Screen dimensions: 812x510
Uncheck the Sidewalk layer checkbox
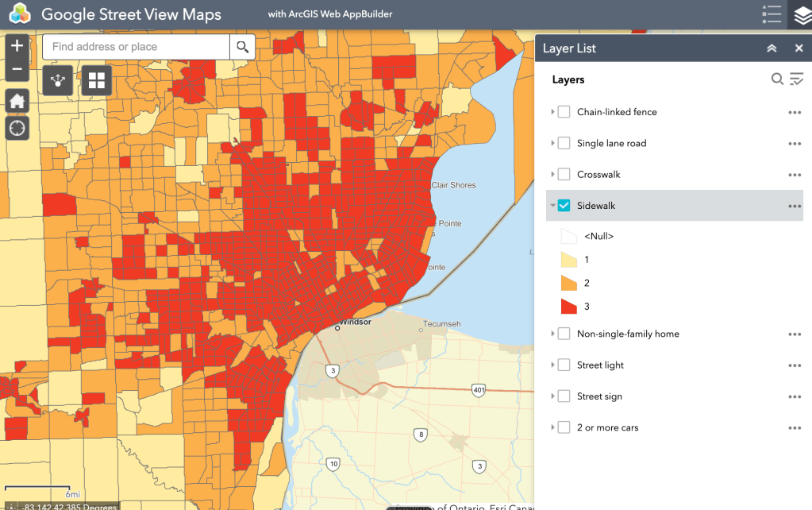(564, 206)
